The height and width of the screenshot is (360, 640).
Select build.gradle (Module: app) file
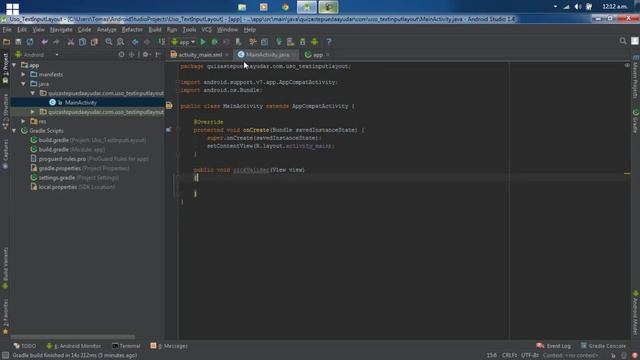67,149
